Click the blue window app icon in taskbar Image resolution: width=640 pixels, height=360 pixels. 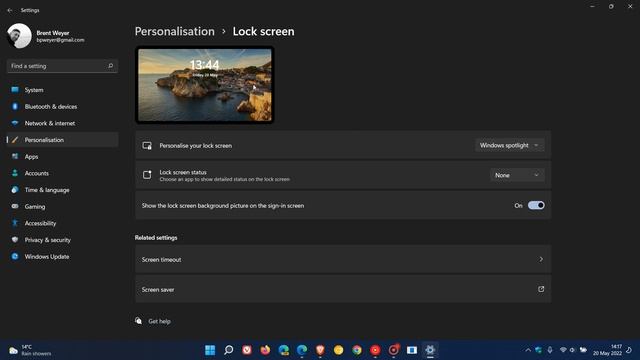[x=411, y=350]
